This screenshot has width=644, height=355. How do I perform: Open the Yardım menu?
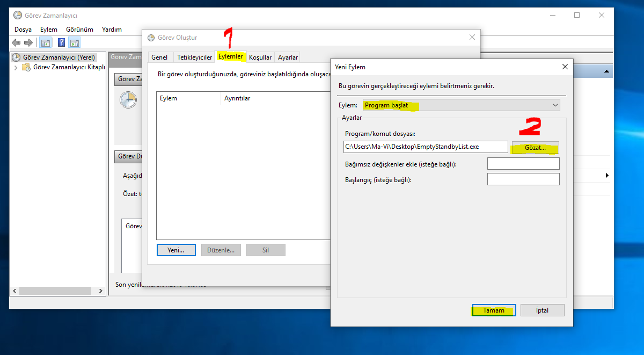point(112,30)
